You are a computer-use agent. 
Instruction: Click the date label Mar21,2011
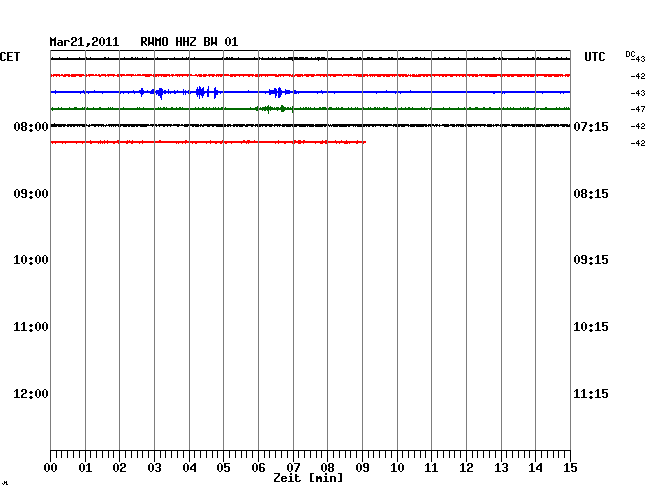84,42
